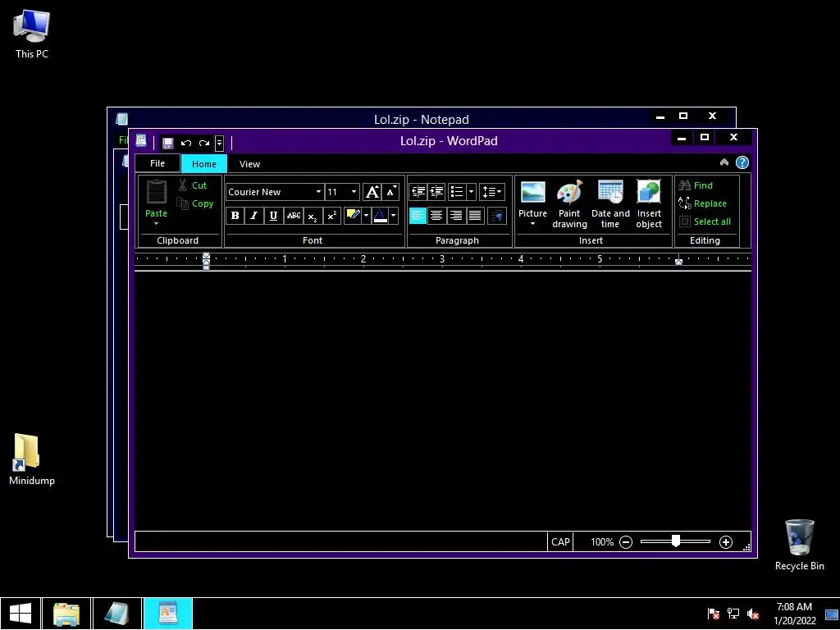Viewport: 840px width, 630px height.
Task: Open WordPad Help question mark icon
Action: (x=742, y=162)
